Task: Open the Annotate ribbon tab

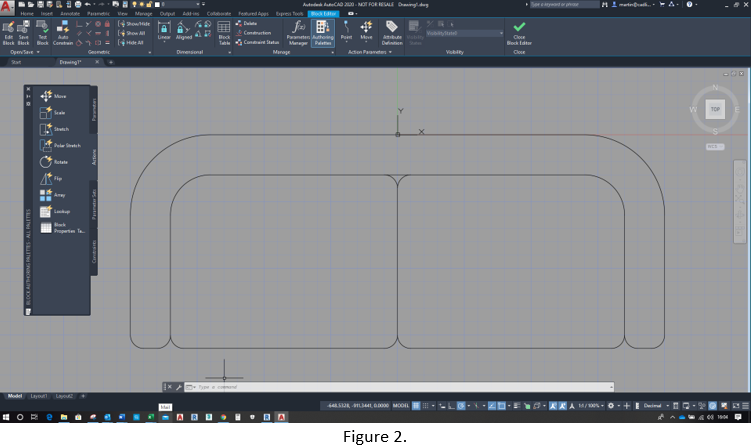Action: point(70,14)
